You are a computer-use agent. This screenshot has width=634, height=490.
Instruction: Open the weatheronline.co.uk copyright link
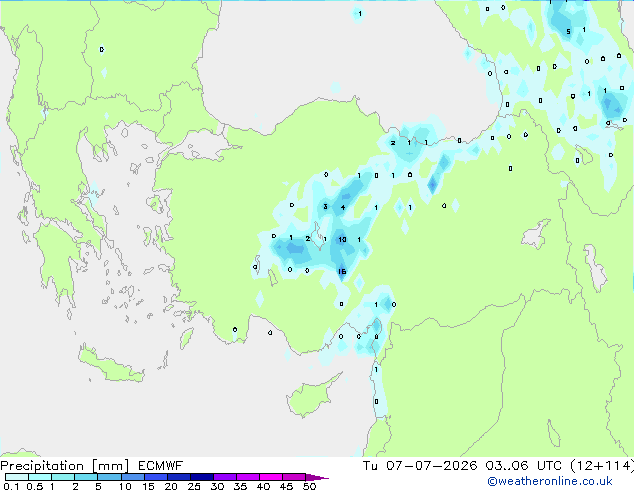point(550,481)
